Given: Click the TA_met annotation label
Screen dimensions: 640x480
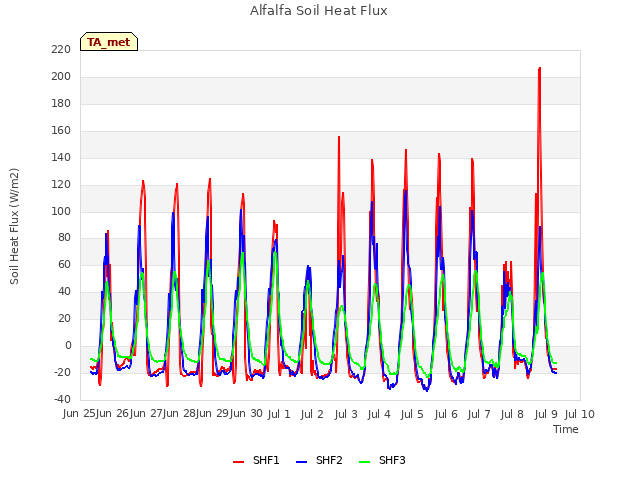Looking at the screenshot, I should 109,42.
